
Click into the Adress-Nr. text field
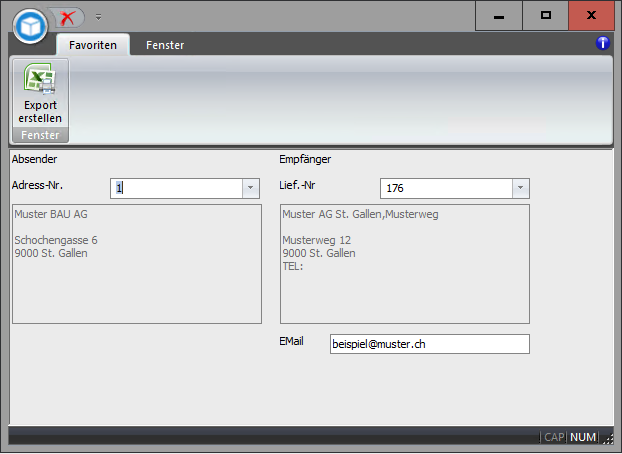tap(175, 188)
